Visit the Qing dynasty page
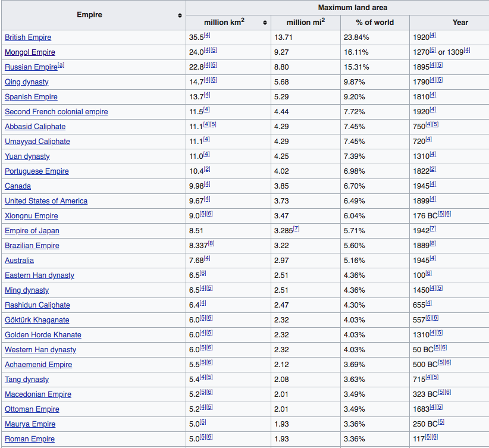 [27, 82]
